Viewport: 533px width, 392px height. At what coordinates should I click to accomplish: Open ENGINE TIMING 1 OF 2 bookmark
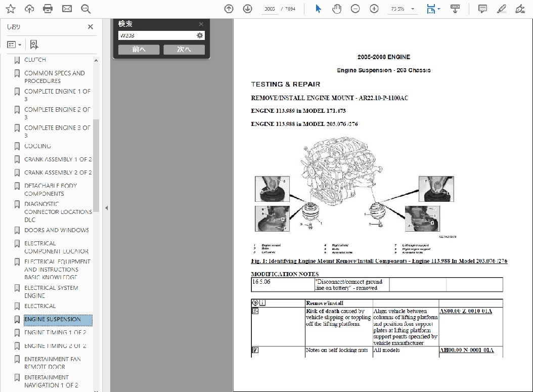coord(56,332)
